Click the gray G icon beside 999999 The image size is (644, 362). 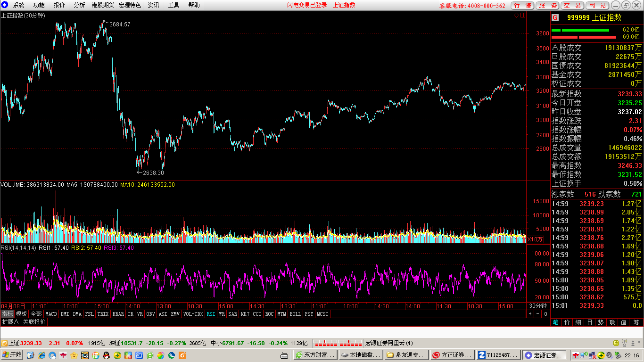(x=555, y=18)
